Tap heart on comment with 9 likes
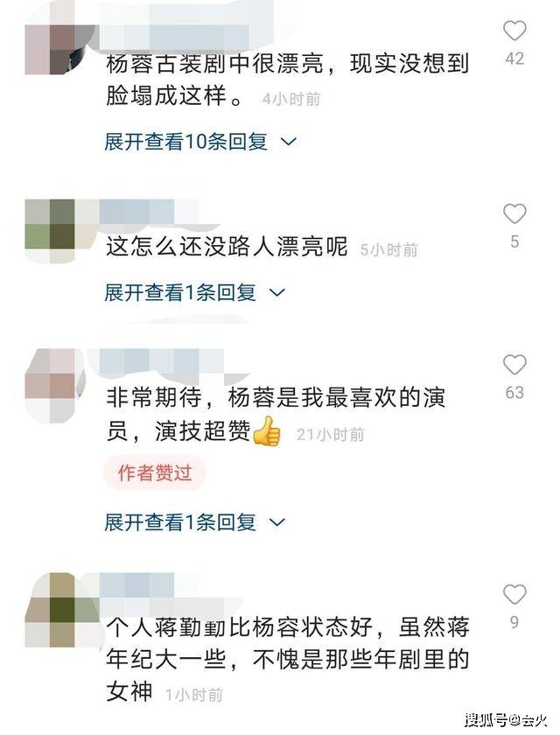This screenshot has width=560, height=735. 514,594
